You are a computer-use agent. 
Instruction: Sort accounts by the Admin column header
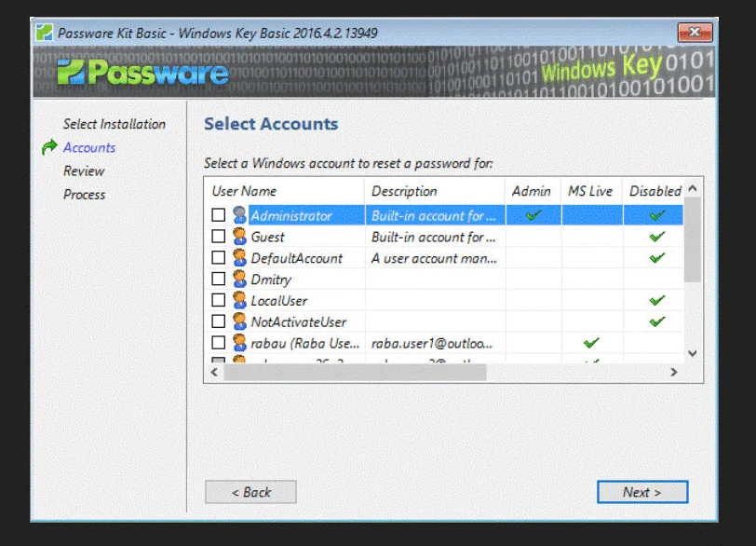point(533,191)
